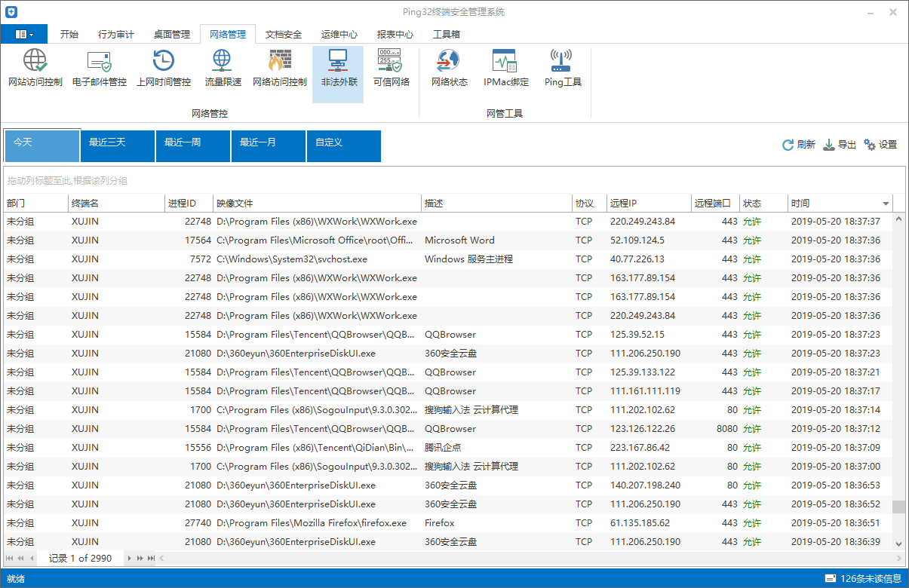The height and width of the screenshot is (588, 909).
Task: Go to previous page of records
Action: pyautogui.click(x=20, y=559)
